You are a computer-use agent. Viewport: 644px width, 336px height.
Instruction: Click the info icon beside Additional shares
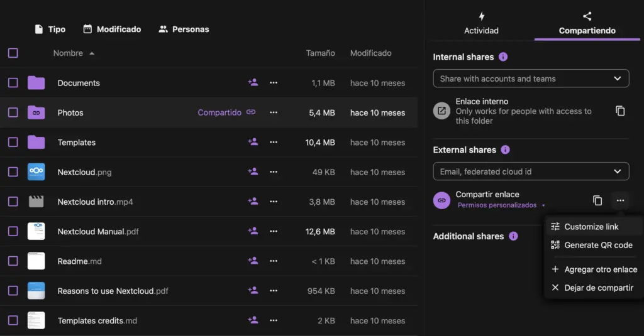click(x=513, y=237)
